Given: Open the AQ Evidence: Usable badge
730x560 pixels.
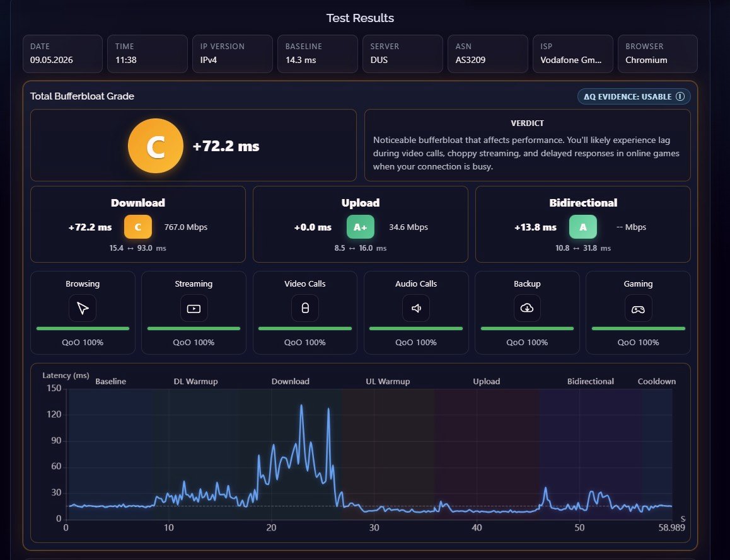Looking at the screenshot, I should 634,96.
